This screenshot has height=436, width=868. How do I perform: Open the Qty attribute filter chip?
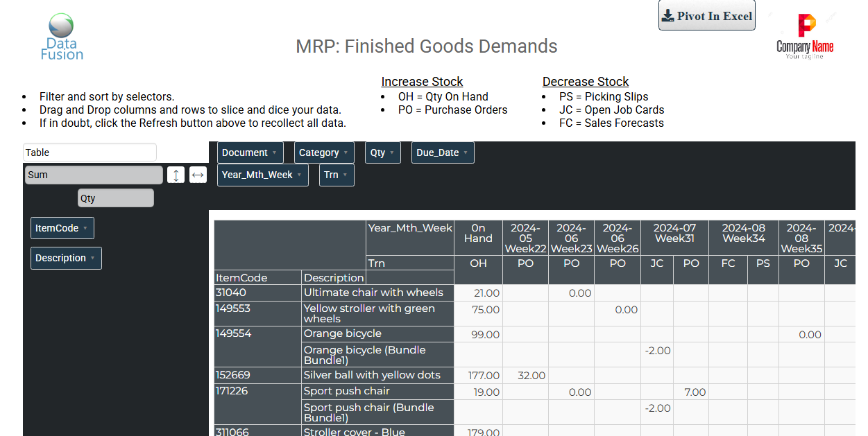tap(382, 153)
